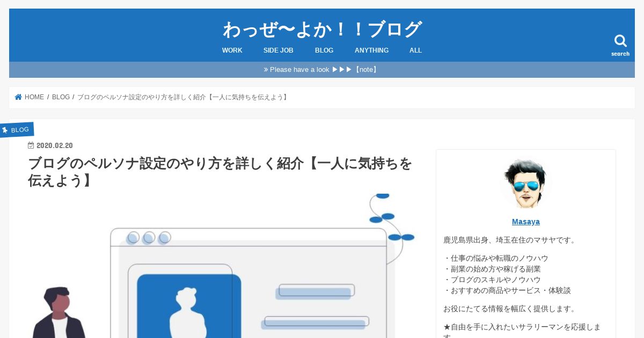Open the ANYTHING menu item
The height and width of the screenshot is (338, 644).
pyautogui.click(x=371, y=50)
